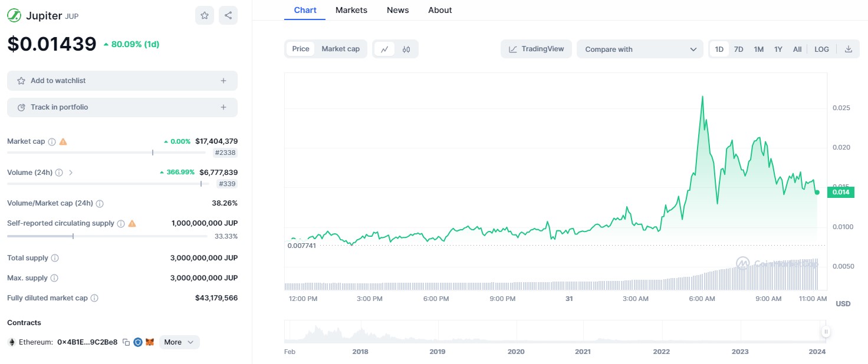Select the All time range
This screenshot has width=868, height=364.
point(797,49)
